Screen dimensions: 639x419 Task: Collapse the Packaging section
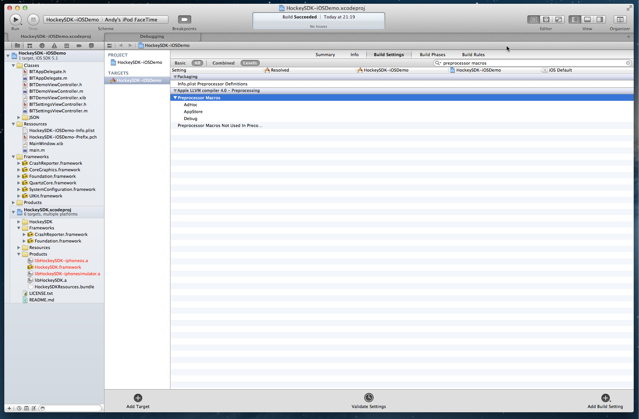pyautogui.click(x=175, y=77)
